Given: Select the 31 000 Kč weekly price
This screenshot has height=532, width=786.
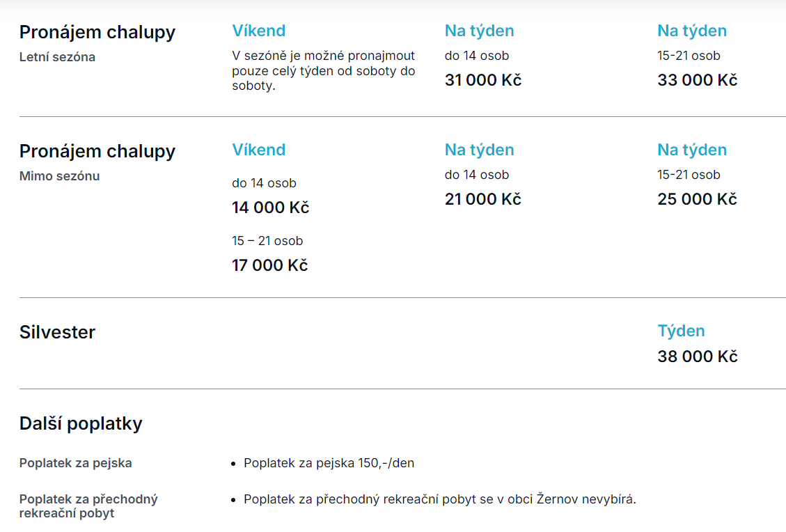Looking at the screenshot, I should [x=482, y=80].
